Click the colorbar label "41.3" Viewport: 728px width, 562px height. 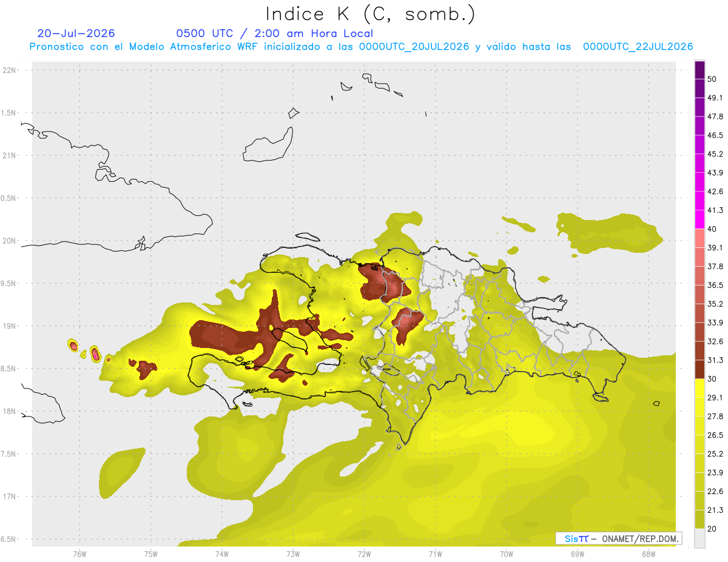click(715, 210)
